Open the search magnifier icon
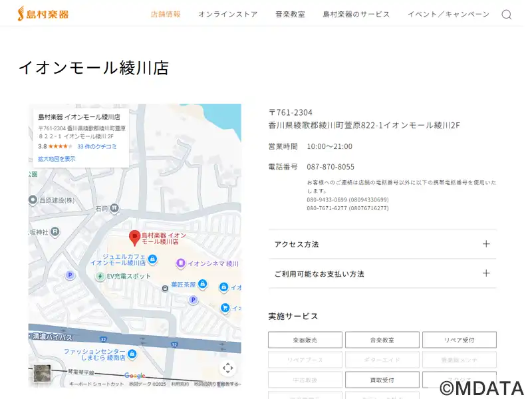 click(507, 15)
